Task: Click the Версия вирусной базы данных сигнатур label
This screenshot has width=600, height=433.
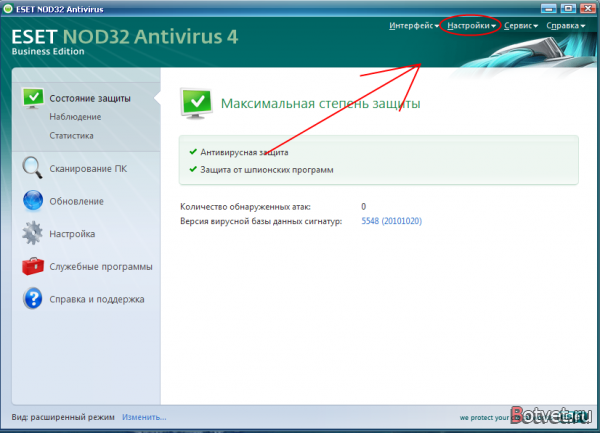Action: (261, 221)
